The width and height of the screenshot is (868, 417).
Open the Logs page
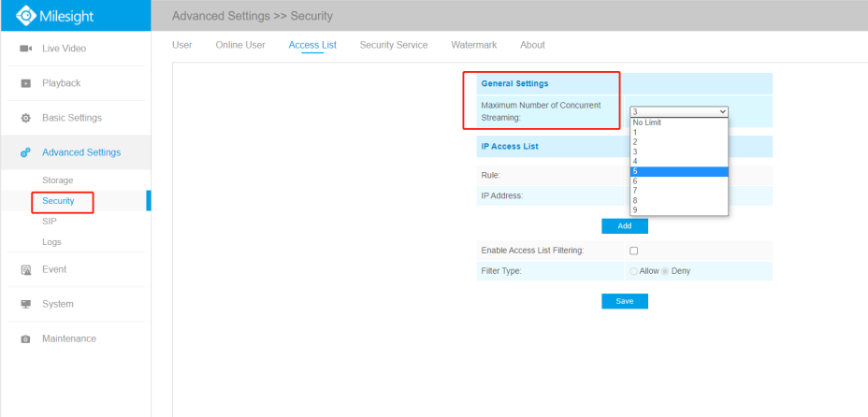click(x=51, y=241)
